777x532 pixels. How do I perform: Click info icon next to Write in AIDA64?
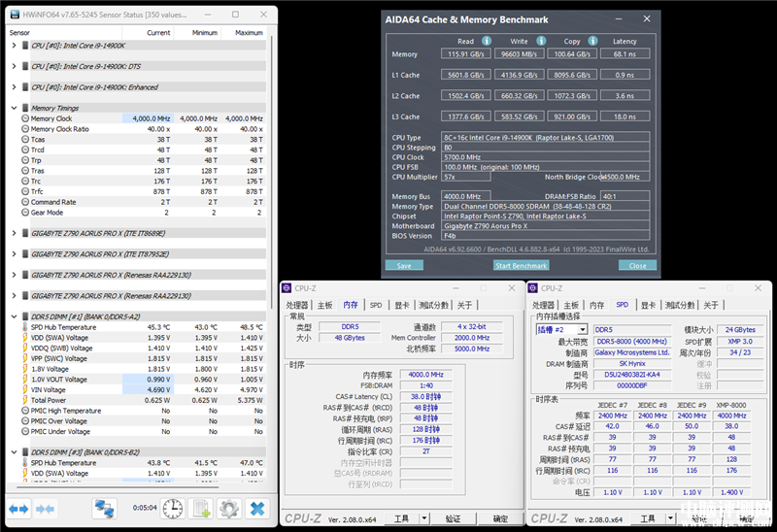click(541, 41)
